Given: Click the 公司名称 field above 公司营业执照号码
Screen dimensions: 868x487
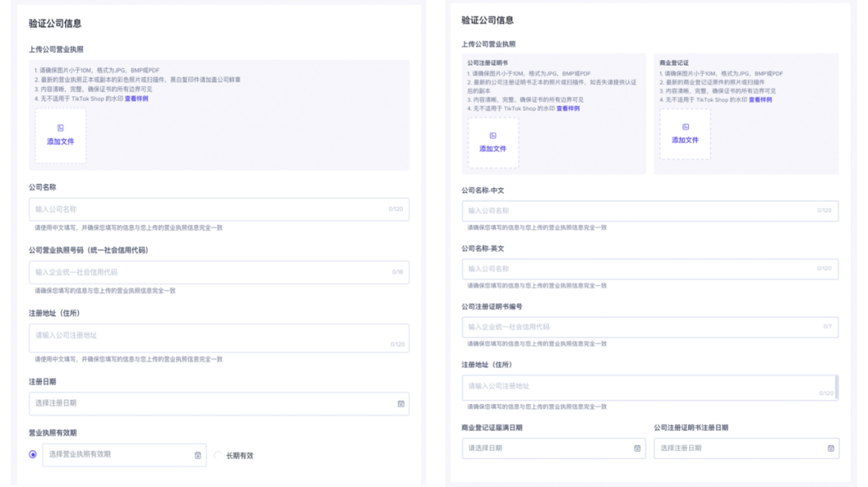Looking at the screenshot, I should (209, 210).
